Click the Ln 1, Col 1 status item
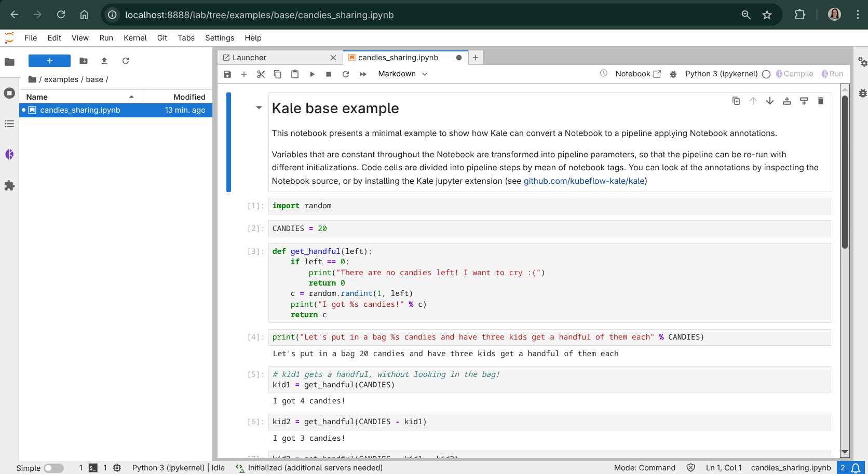The height and width of the screenshot is (474, 868). pyautogui.click(x=724, y=468)
